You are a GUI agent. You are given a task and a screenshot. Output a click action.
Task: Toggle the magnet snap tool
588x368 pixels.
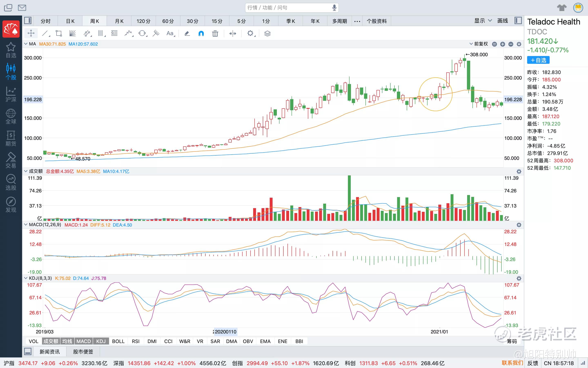201,33
